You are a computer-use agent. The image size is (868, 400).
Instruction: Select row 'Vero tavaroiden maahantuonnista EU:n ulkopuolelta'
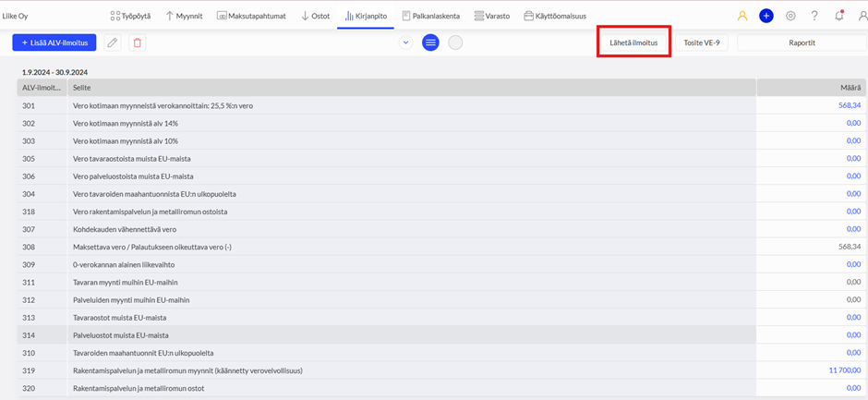pyautogui.click(x=440, y=194)
